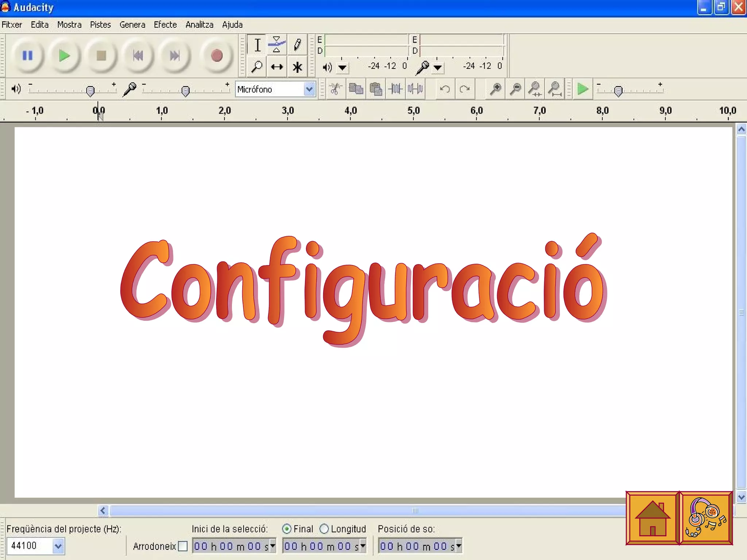Image resolution: width=747 pixels, height=560 pixels.
Task: Enable the Arrodoneix checkbox
Action: [183, 546]
